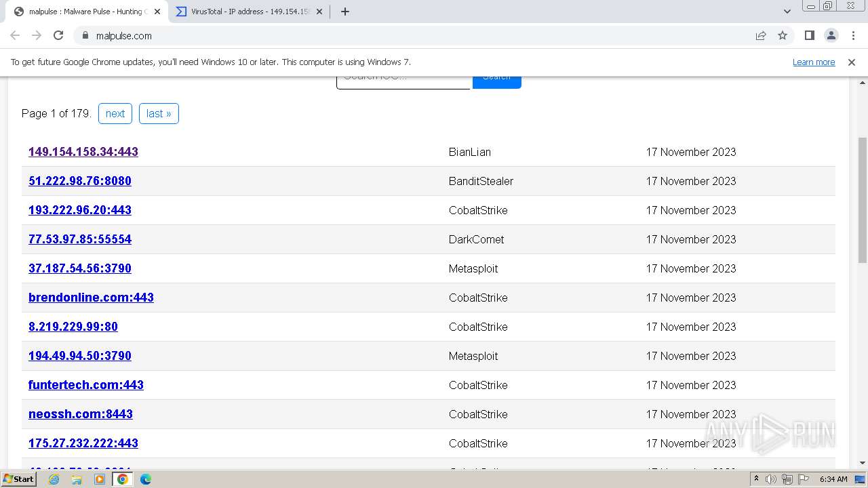Select Metasploit in the 37.187.54.56 row
The height and width of the screenshot is (488, 868).
(x=473, y=268)
